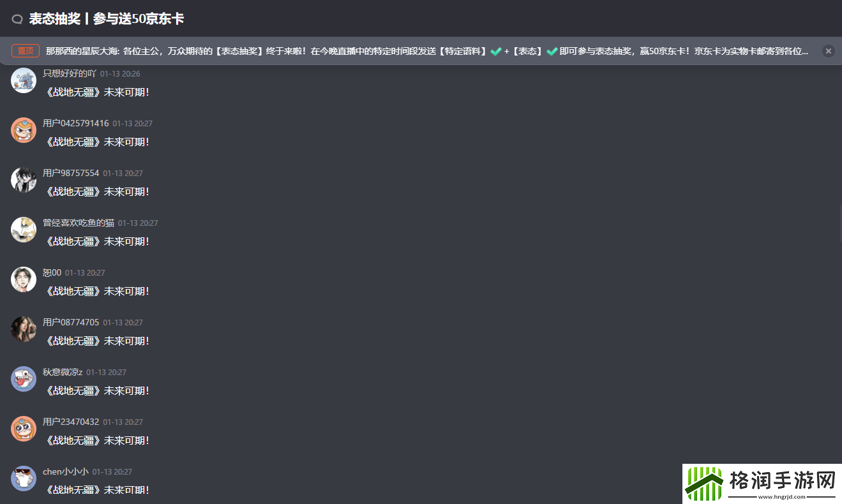Click the timestamp on 恩00's comment
The width and height of the screenshot is (842, 504).
pyautogui.click(x=85, y=273)
